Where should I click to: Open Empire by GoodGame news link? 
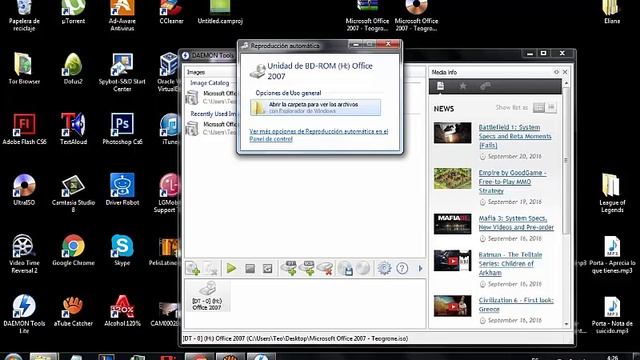tap(513, 182)
